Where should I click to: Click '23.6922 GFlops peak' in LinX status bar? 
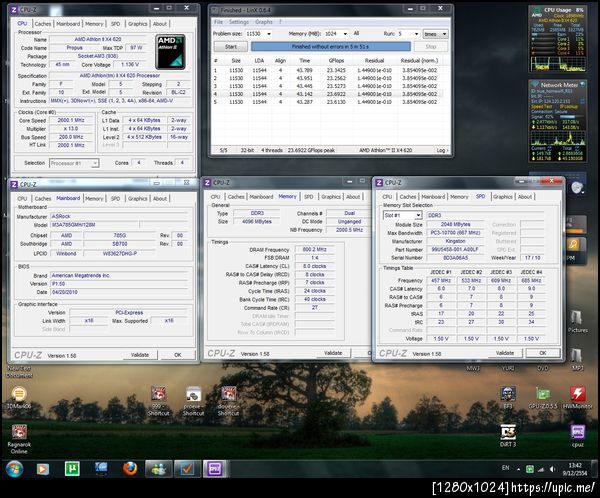pos(311,150)
